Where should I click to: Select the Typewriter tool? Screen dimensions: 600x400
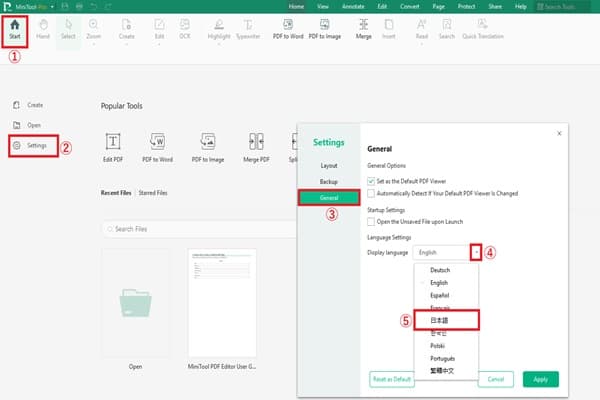pyautogui.click(x=248, y=29)
